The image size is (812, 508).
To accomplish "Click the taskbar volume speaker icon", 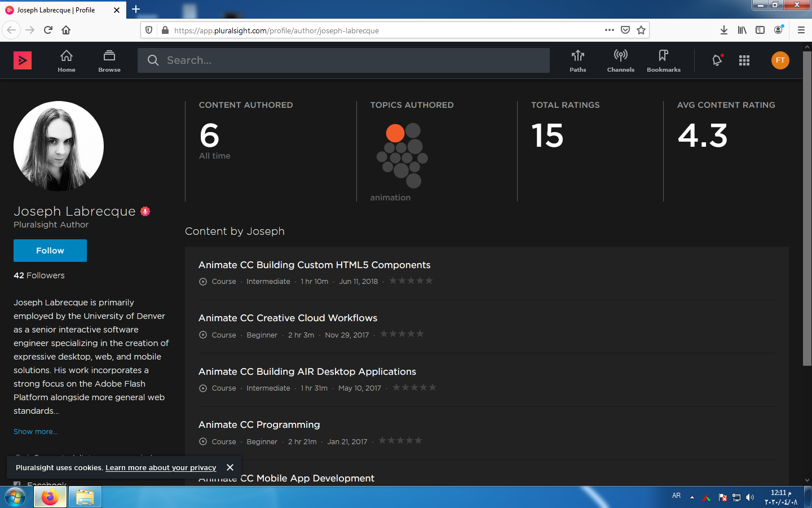I will [750, 497].
